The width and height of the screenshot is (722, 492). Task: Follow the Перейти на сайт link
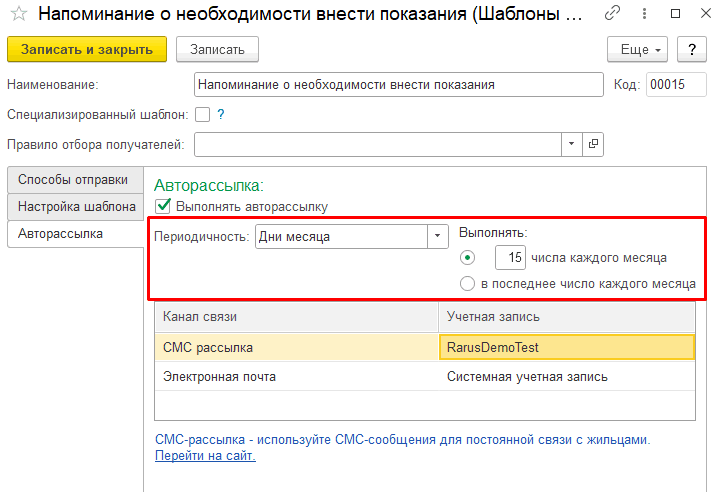205,456
